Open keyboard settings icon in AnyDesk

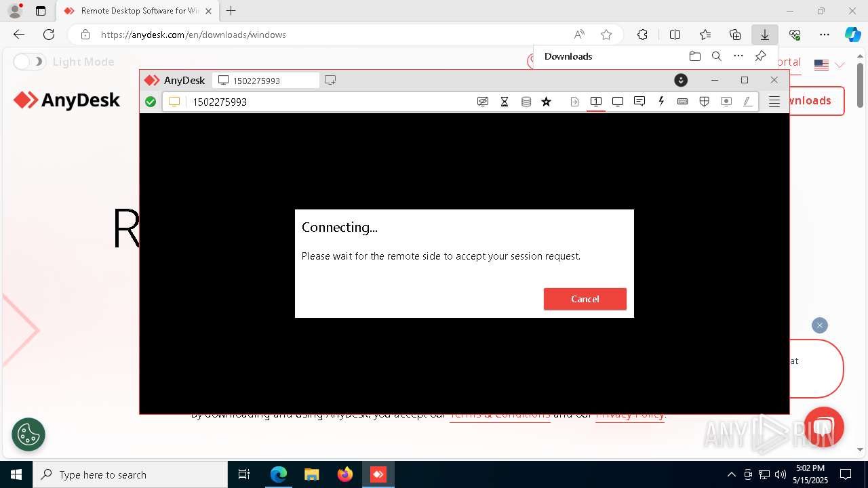coord(682,102)
